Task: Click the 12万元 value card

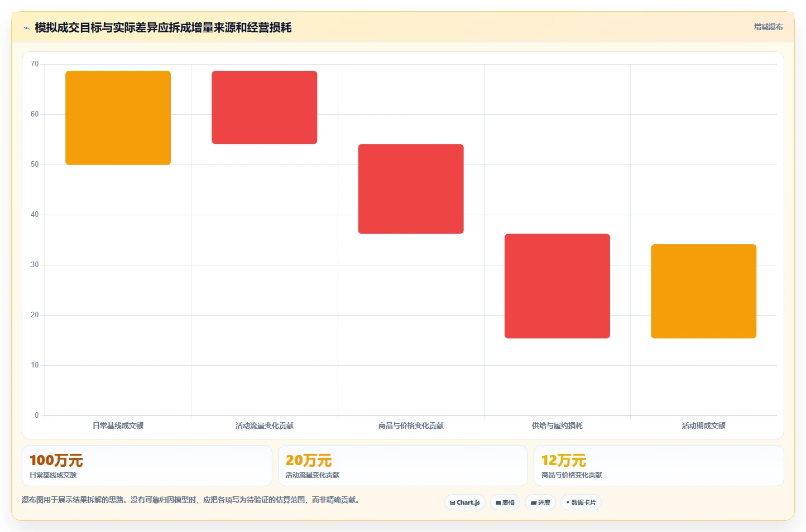Action: click(659, 466)
